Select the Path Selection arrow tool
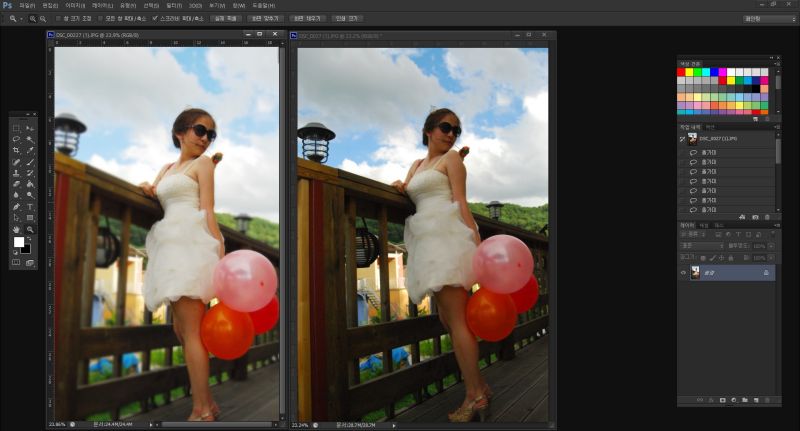 tap(16, 218)
